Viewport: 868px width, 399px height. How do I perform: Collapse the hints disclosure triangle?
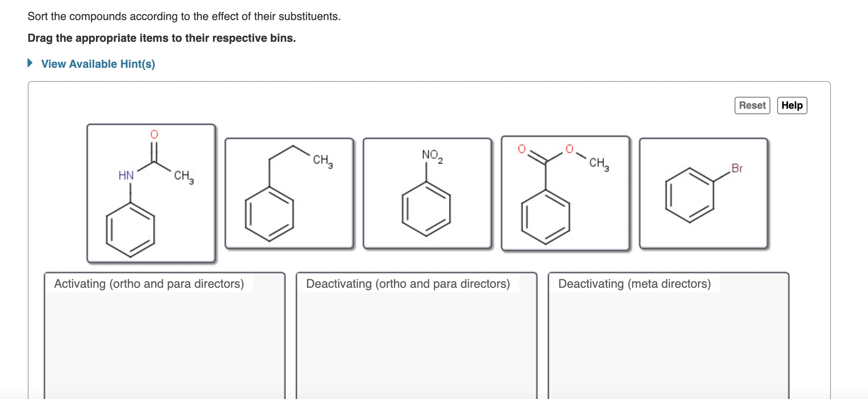pyautogui.click(x=30, y=63)
